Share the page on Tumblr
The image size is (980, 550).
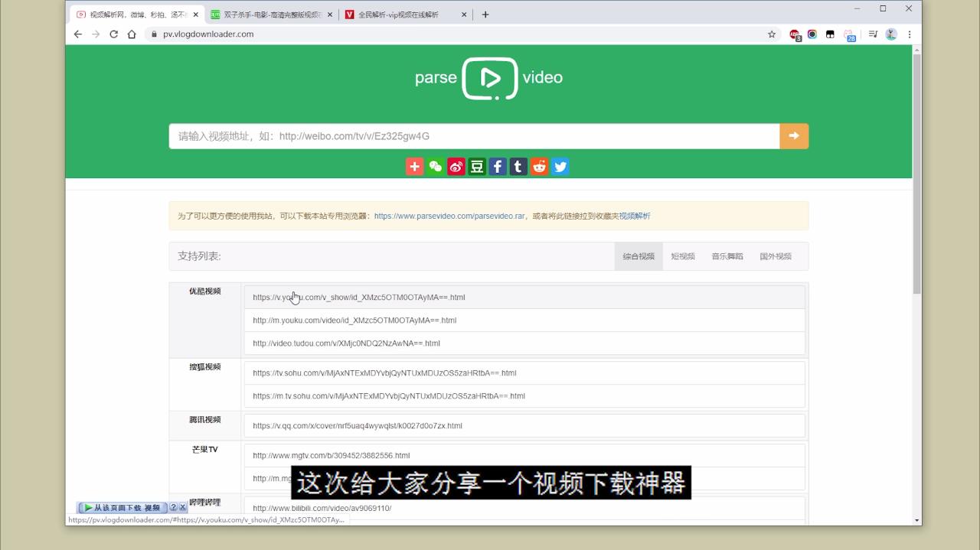[518, 166]
